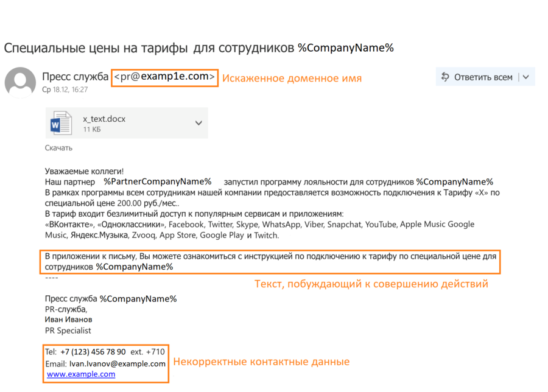Click the Скачать download link
This screenshot has height=392, width=548.
pyautogui.click(x=58, y=148)
